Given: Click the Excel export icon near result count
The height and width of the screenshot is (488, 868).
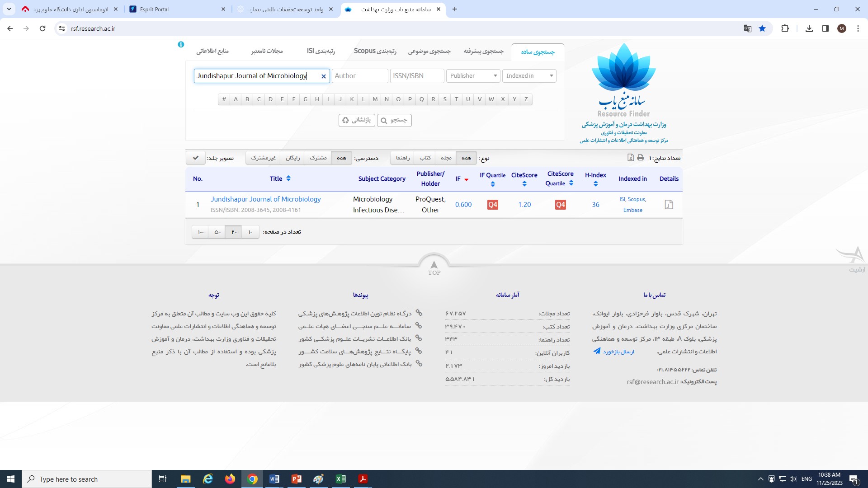Looking at the screenshot, I should point(631,158).
